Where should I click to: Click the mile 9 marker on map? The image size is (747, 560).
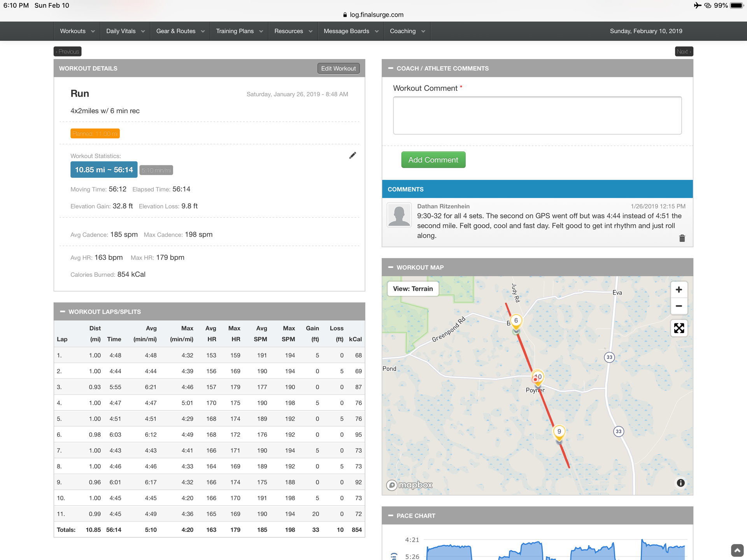[x=559, y=432]
